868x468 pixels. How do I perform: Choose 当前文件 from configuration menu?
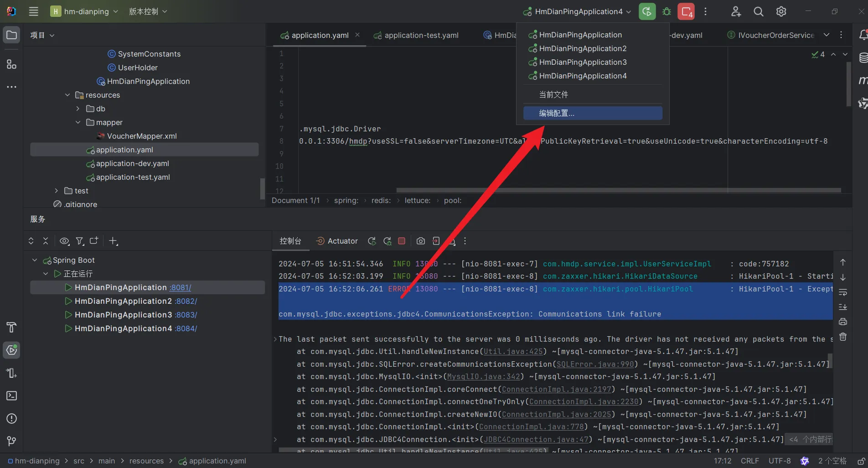[593, 94]
